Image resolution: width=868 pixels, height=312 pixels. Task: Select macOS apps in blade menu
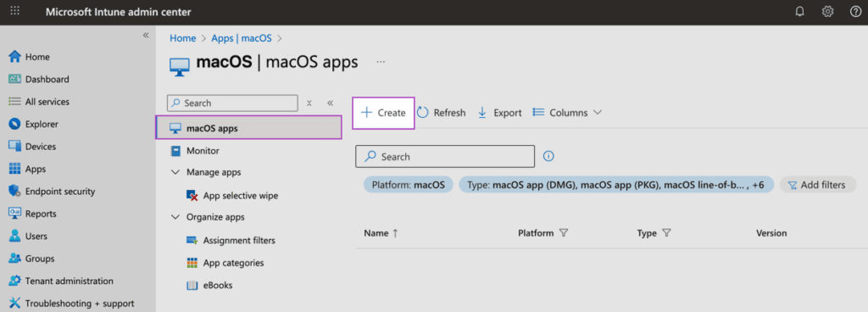(x=248, y=128)
